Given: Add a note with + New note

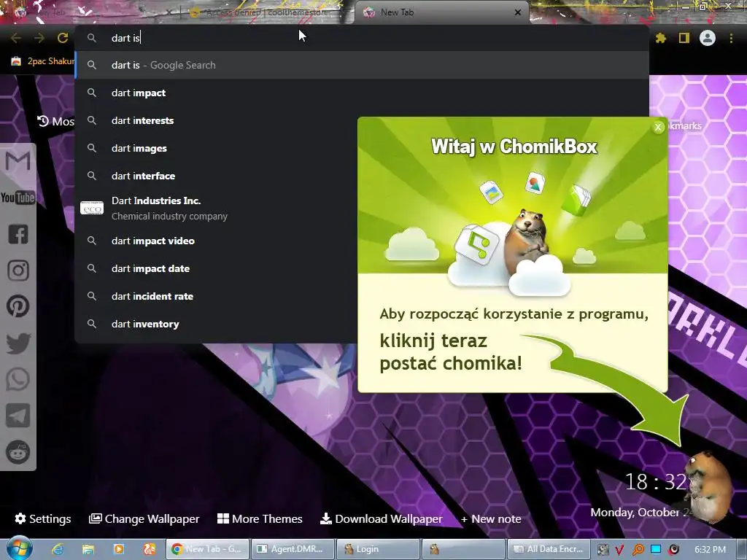Looking at the screenshot, I should (x=491, y=518).
